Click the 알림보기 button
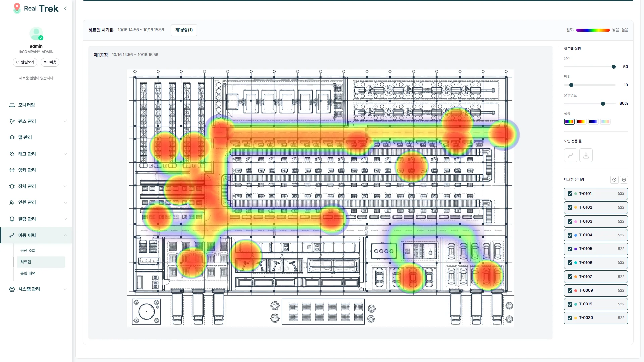644x362 pixels. [25, 62]
